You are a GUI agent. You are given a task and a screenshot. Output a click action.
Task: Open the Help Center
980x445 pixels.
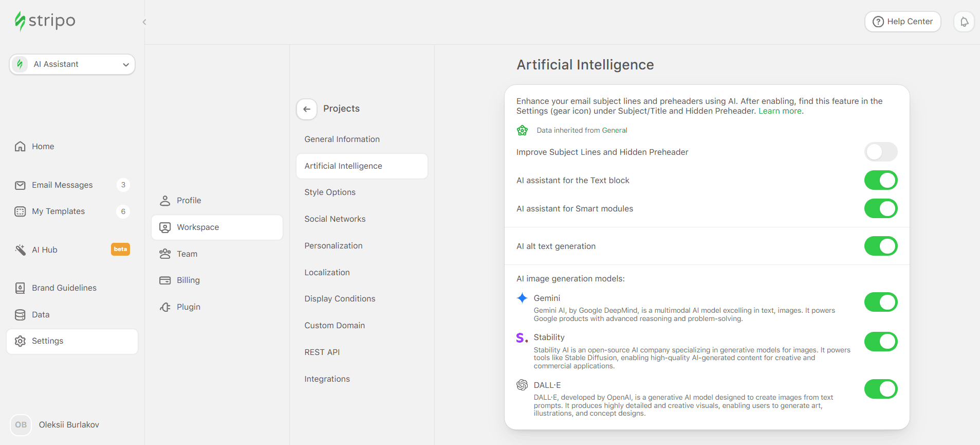[902, 21]
